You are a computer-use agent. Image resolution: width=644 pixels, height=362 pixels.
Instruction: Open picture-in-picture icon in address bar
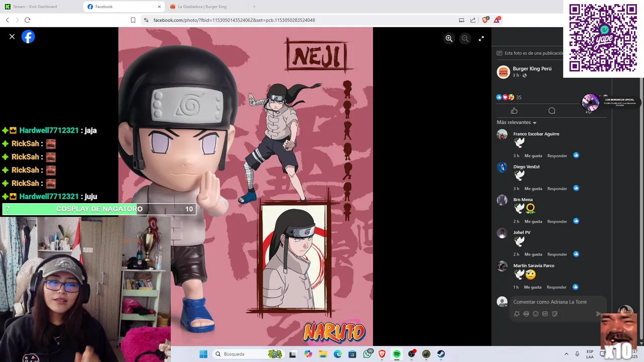pyautogui.click(x=461, y=20)
